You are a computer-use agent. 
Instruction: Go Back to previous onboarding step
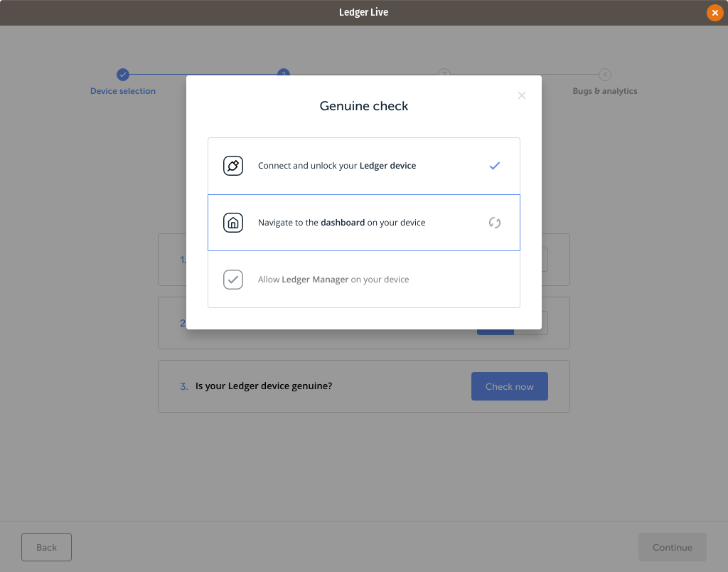46,547
